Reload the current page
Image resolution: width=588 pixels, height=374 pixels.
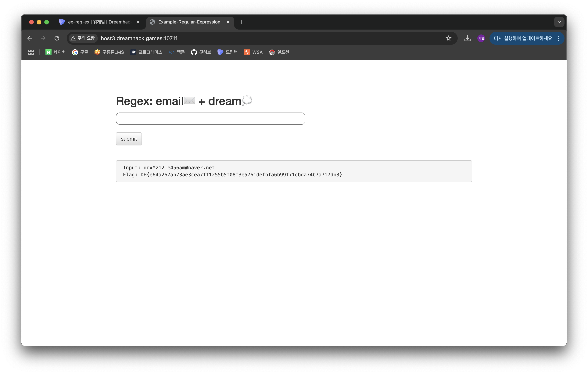57,38
